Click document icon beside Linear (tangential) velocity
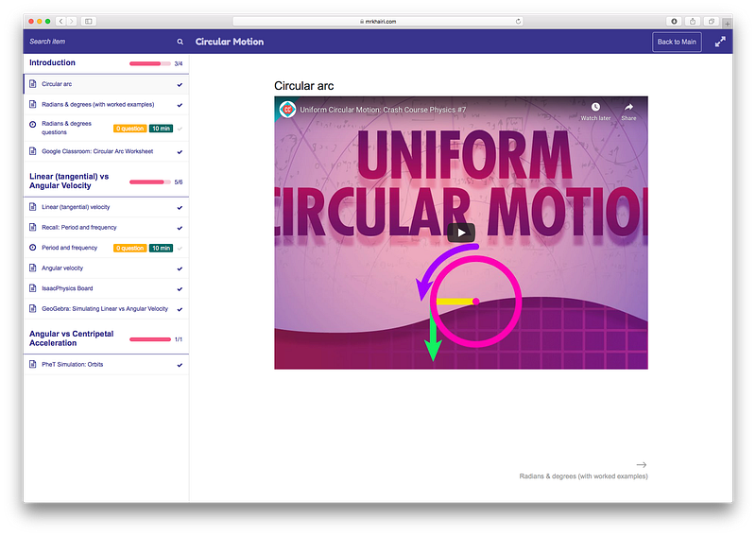The image size is (756, 536). [33, 207]
